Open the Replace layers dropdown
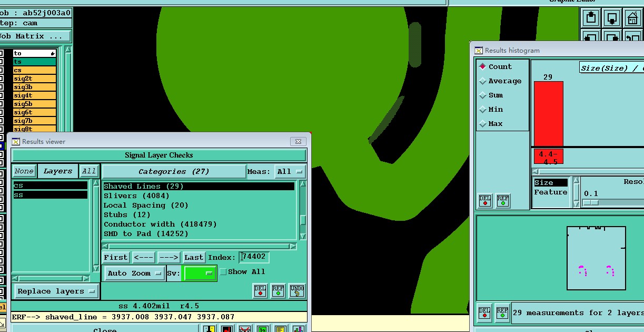This screenshot has width=644, height=332. click(56, 291)
